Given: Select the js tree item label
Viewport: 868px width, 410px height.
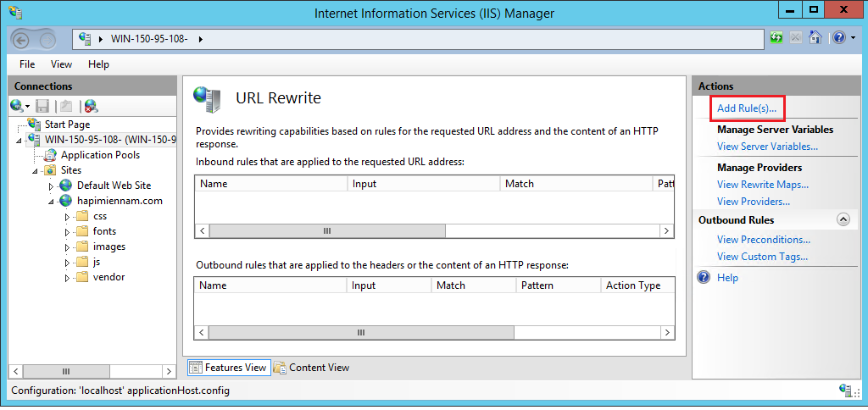Looking at the screenshot, I should [x=97, y=262].
